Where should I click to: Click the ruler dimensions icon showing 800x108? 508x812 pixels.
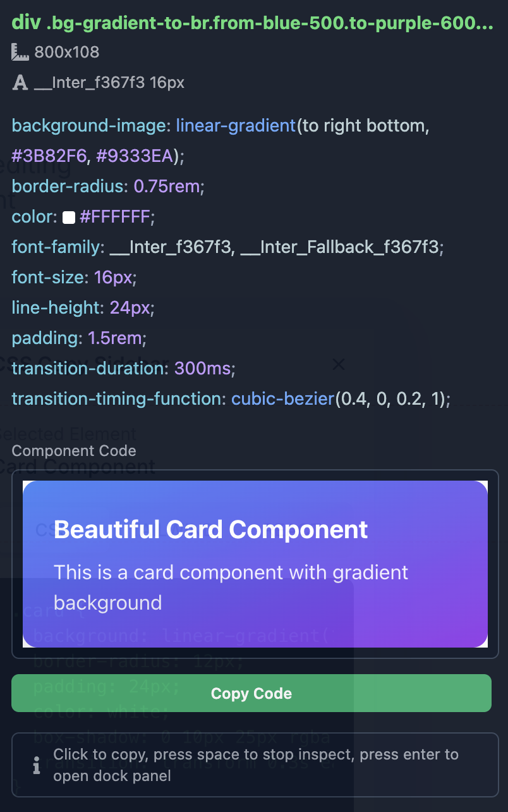click(20, 52)
